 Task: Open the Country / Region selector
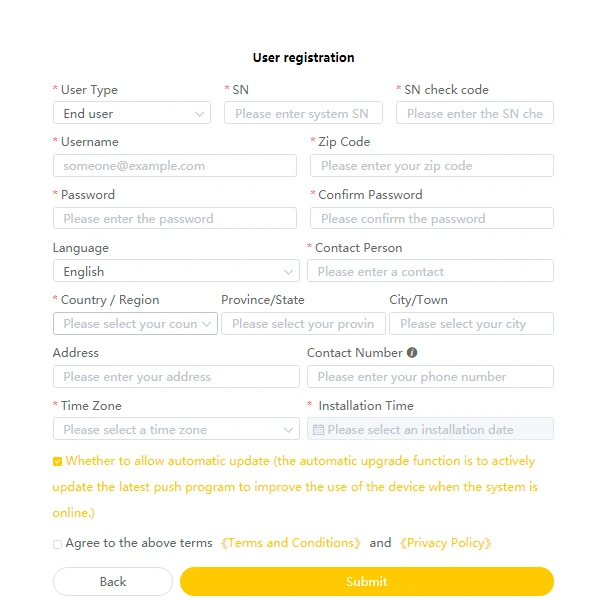[135, 324]
